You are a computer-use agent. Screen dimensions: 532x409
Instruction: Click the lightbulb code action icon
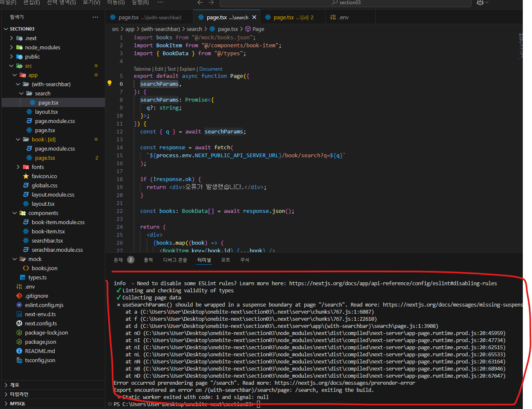(109, 83)
